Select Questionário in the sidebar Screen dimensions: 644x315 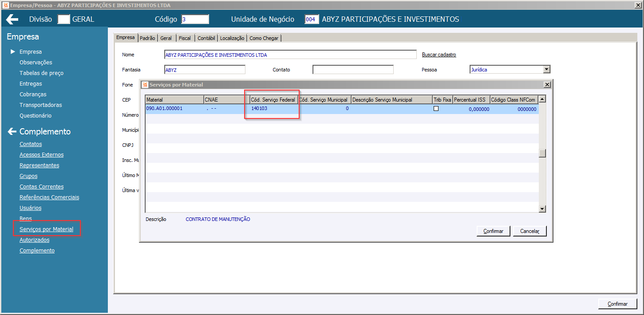36,115
